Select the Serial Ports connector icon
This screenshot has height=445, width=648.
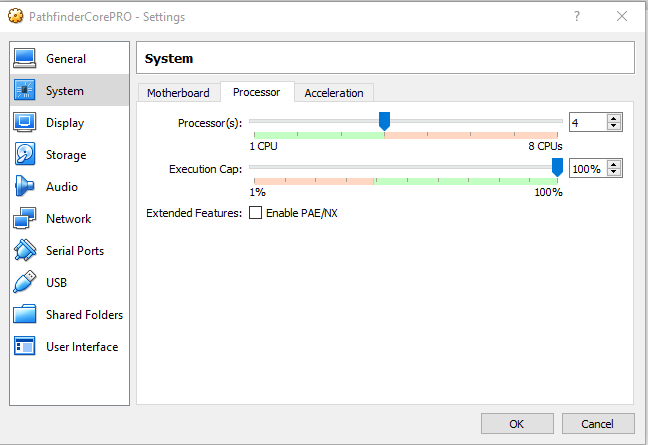(x=24, y=250)
